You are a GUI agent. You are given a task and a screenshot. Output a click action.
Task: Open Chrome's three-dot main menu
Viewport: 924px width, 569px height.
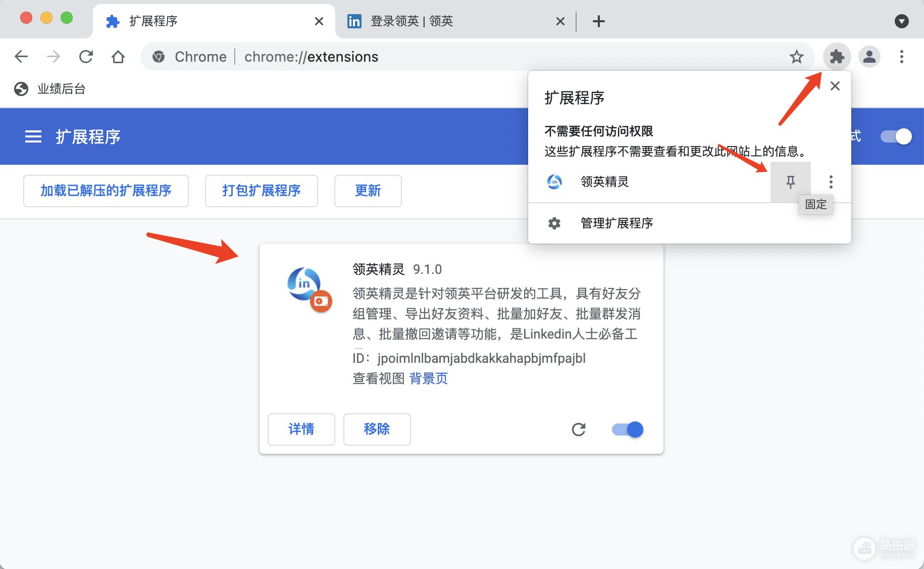[901, 57]
